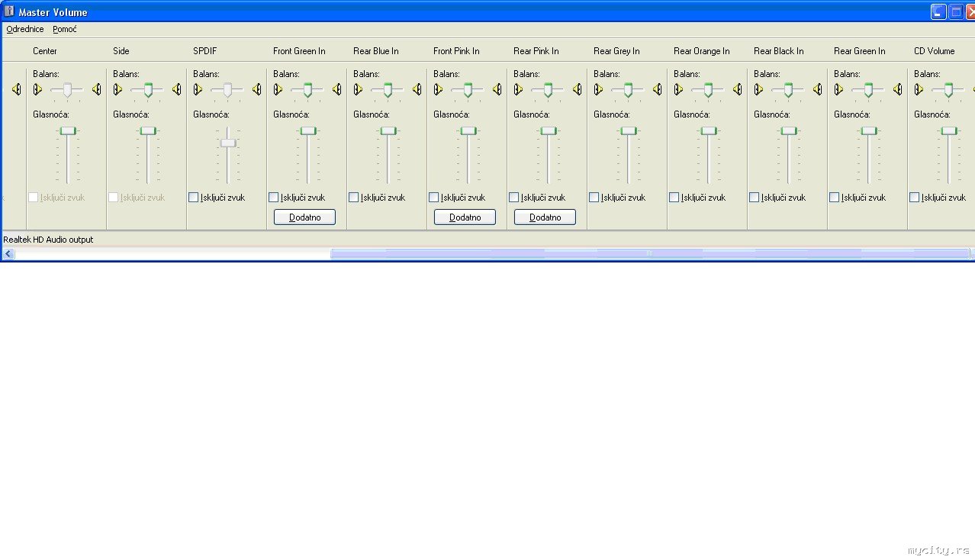The width and height of the screenshot is (975, 560).
Task: Click the SPDIF channel label
Action: coord(205,51)
